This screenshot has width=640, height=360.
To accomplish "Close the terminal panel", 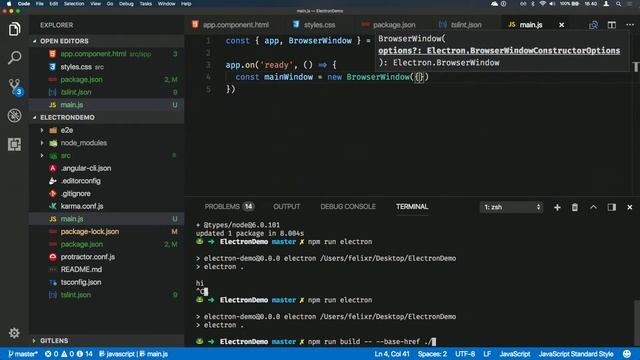I will pyautogui.click(x=629, y=207).
